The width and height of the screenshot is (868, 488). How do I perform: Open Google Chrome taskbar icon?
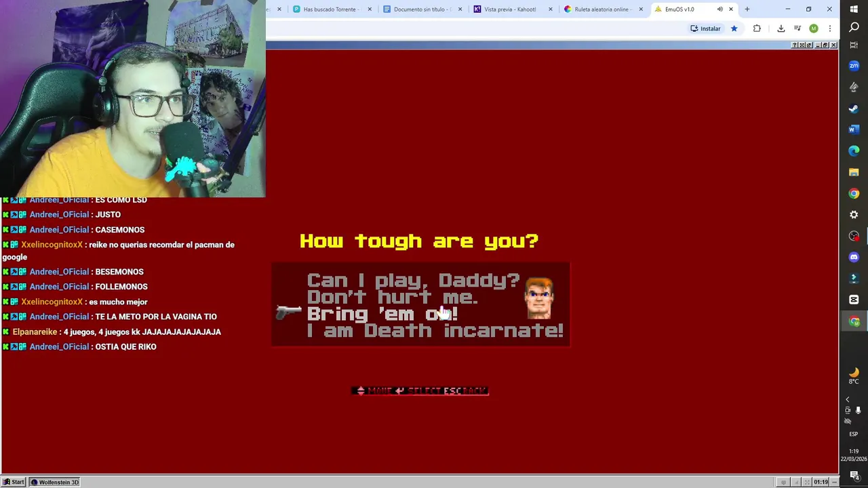click(x=854, y=193)
